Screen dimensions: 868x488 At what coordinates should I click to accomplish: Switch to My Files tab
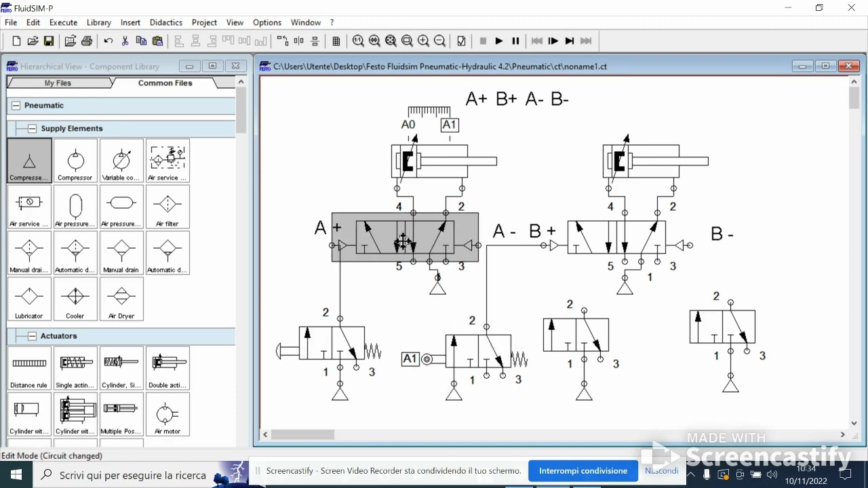pos(58,83)
